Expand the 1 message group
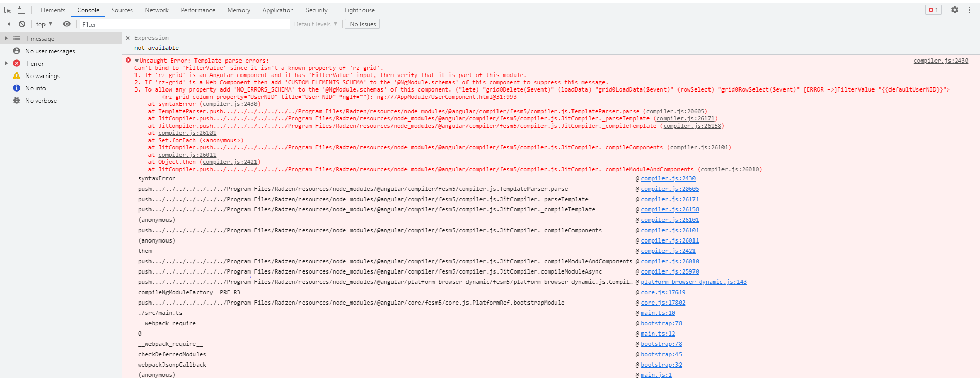 click(x=6, y=38)
